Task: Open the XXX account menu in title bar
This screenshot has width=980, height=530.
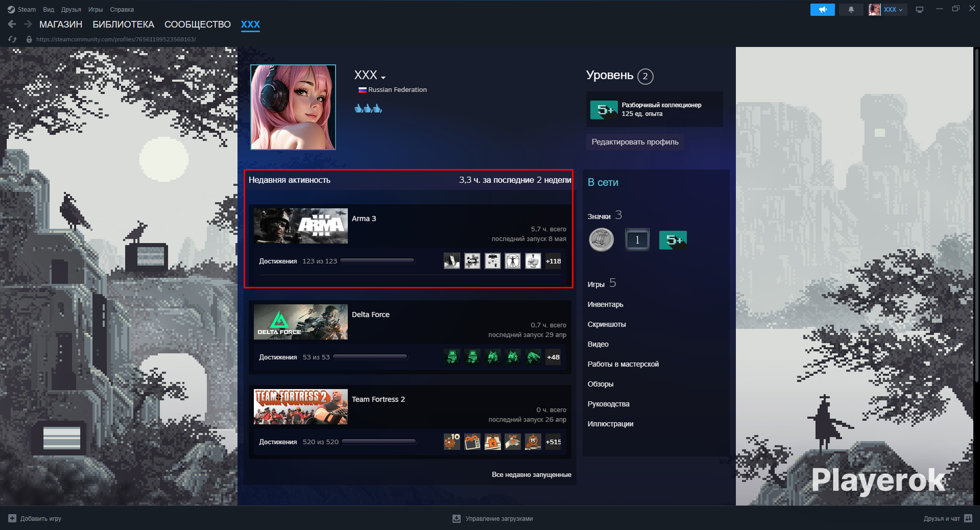Action: click(888, 10)
